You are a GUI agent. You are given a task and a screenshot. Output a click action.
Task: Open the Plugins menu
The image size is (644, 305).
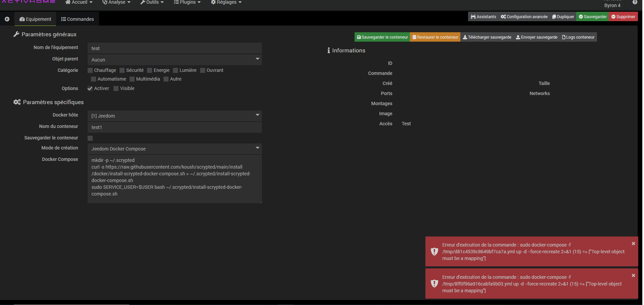point(187,3)
